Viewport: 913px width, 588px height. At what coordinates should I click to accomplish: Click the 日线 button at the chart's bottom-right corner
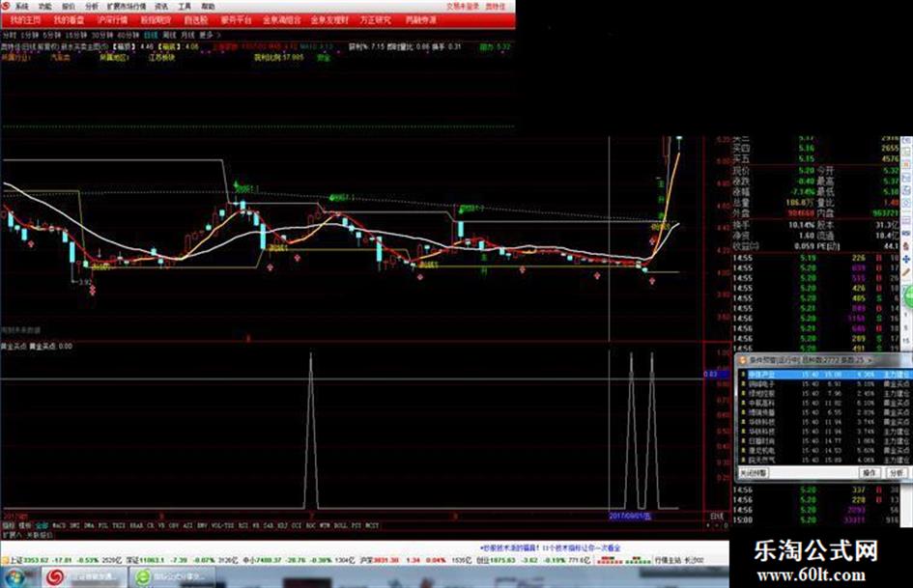coord(717,516)
